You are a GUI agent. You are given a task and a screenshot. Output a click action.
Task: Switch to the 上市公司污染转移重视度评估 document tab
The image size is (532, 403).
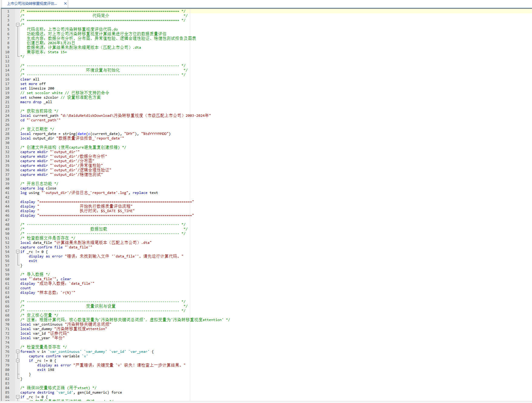point(32,4)
